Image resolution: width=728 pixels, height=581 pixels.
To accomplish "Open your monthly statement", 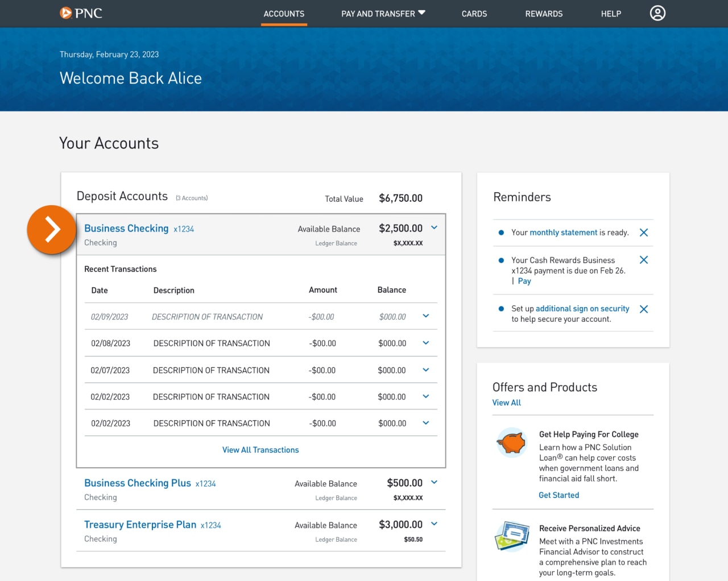I will (562, 232).
